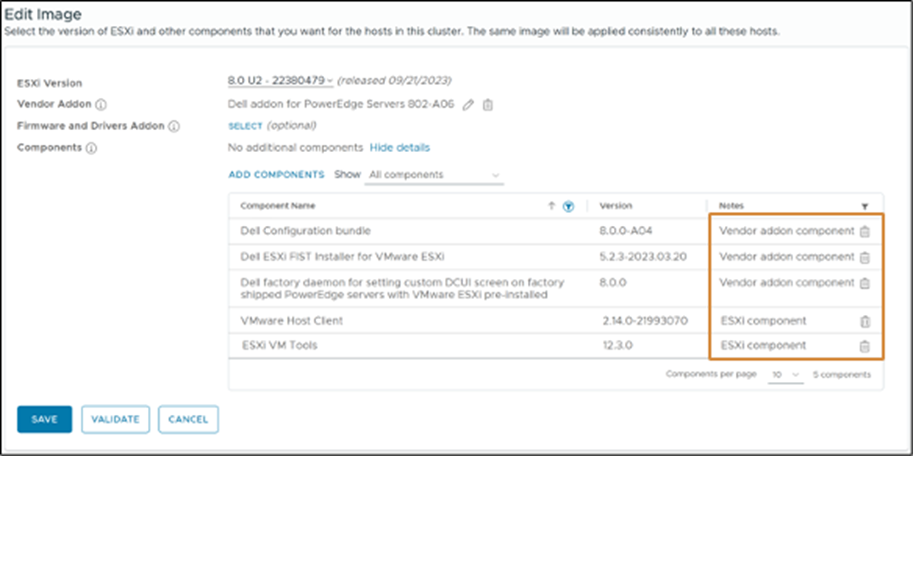Viewport: 913px width, 571px height.
Task: Click version 2.14.0-21993070 cell
Action: click(x=645, y=321)
